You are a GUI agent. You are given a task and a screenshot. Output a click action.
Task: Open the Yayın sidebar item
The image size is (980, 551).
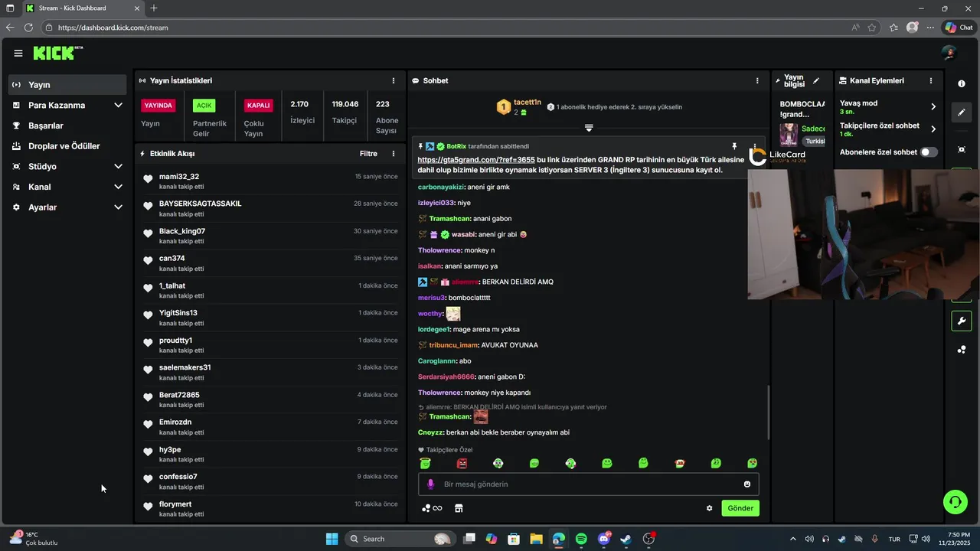pos(67,84)
